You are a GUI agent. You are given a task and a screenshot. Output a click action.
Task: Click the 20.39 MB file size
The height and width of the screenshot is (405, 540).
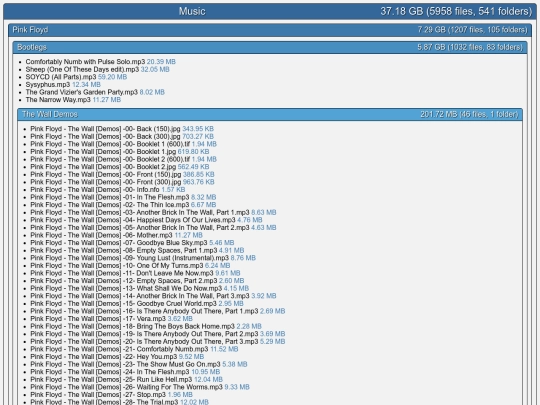point(161,62)
